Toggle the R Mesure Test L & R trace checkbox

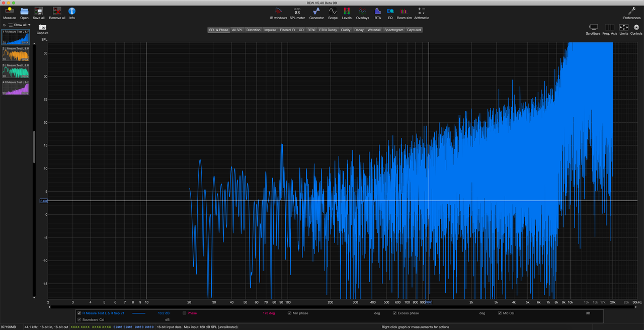coord(79,313)
